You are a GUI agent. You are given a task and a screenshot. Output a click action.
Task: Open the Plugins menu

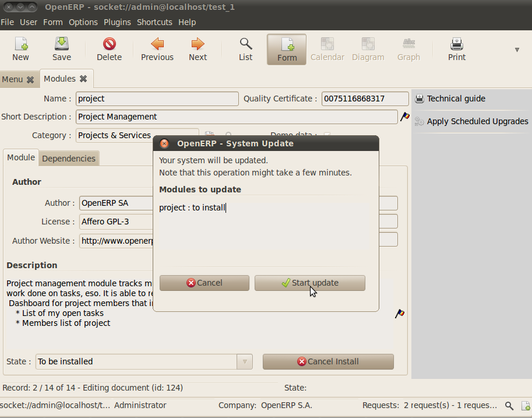tap(117, 22)
